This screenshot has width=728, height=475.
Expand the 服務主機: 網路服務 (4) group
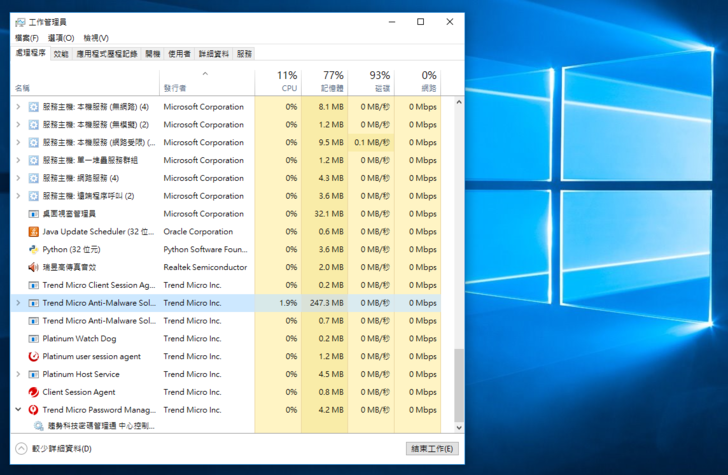18,178
